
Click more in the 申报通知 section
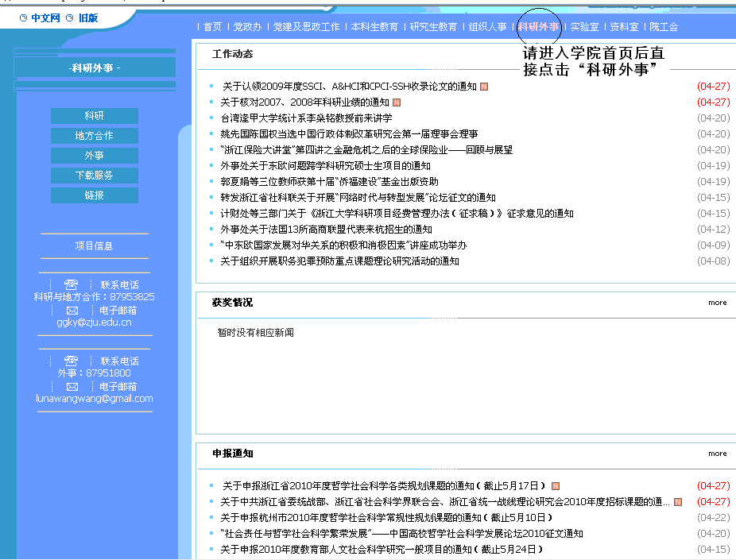(717, 454)
